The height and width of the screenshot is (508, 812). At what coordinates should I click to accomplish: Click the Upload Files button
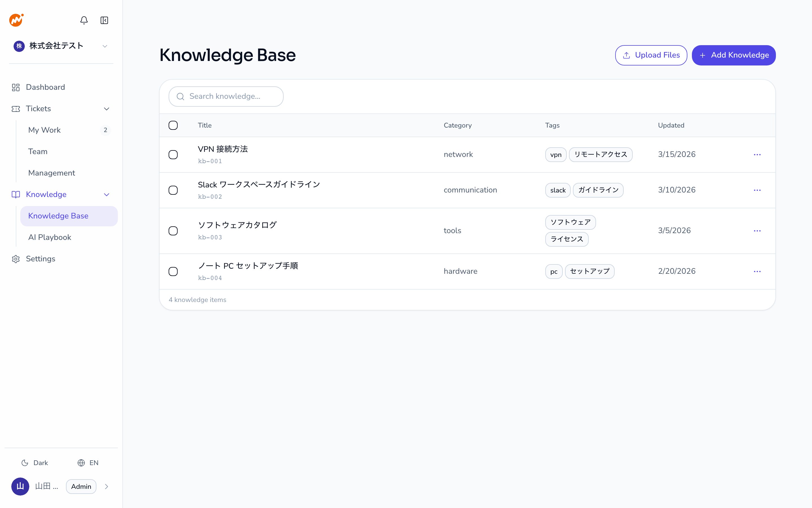[x=651, y=55]
